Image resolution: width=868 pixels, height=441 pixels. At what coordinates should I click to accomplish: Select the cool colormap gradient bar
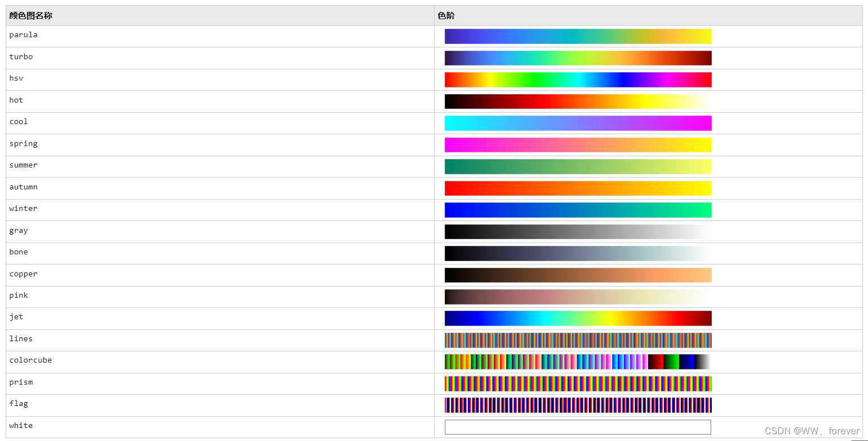coord(578,123)
